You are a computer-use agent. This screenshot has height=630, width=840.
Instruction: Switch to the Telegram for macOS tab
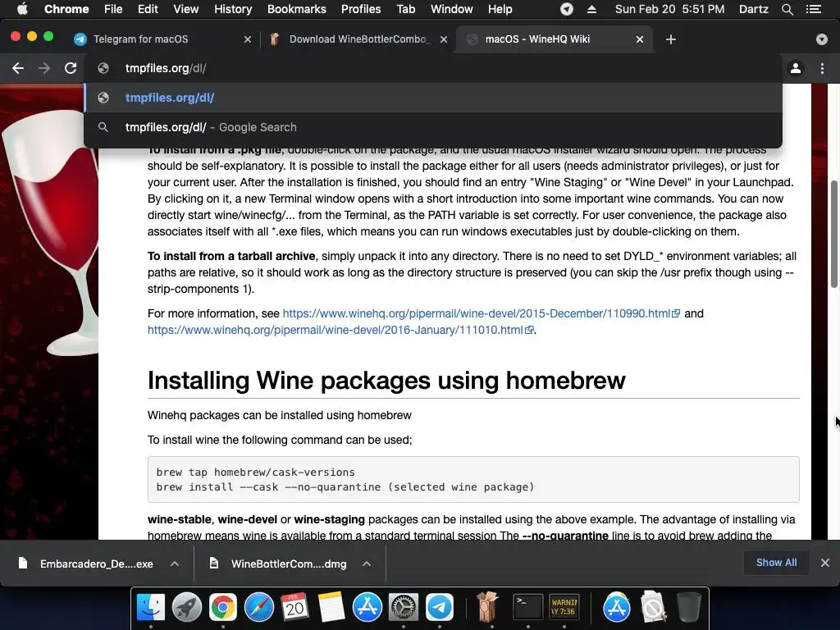coord(161,39)
